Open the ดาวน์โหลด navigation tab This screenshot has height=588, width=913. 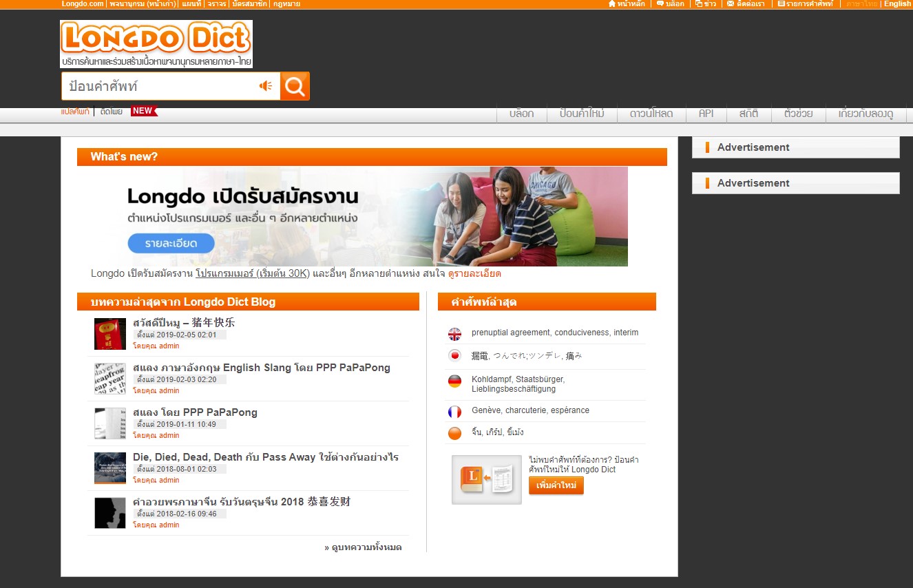coord(651,114)
